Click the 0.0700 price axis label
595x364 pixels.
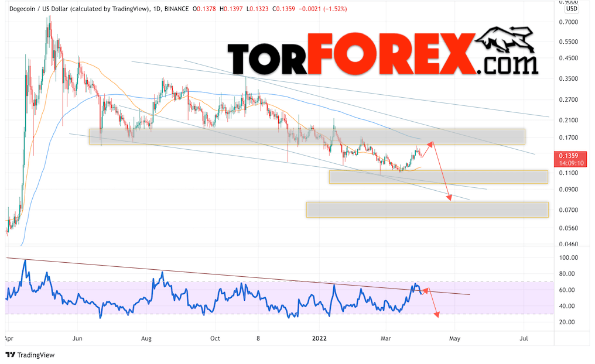click(569, 210)
